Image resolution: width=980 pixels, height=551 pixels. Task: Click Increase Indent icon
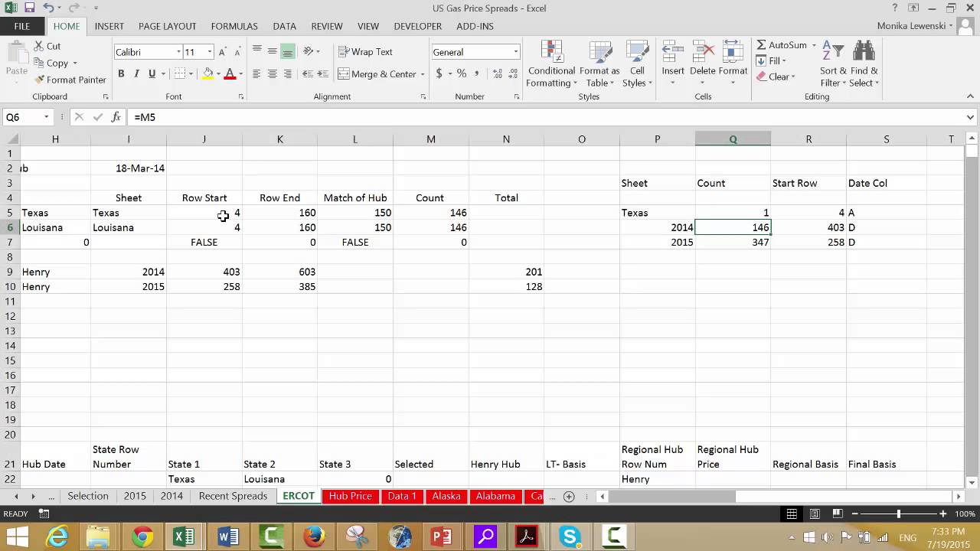click(323, 73)
